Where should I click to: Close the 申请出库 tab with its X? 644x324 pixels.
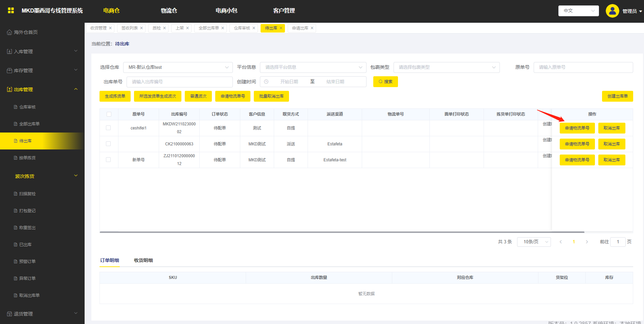point(312,28)
